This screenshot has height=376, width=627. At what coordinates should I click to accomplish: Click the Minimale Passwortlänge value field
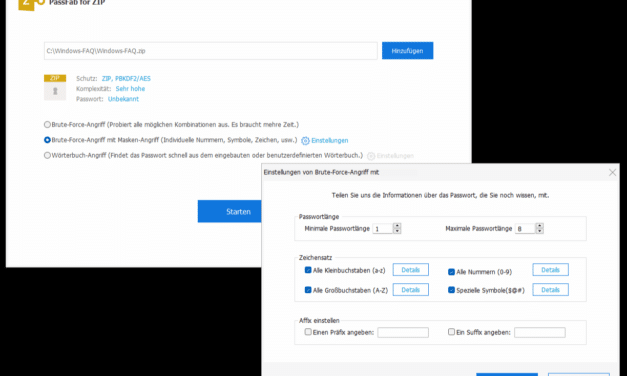point(382,228)
